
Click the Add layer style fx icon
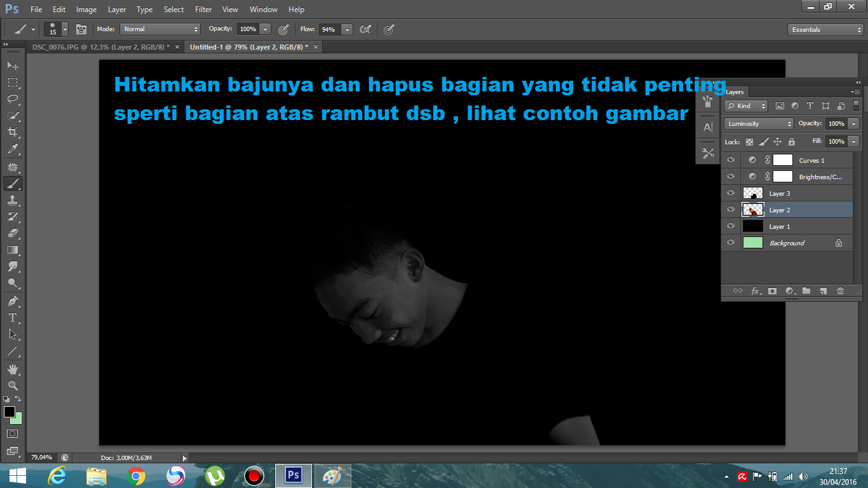tap(756, 290)
